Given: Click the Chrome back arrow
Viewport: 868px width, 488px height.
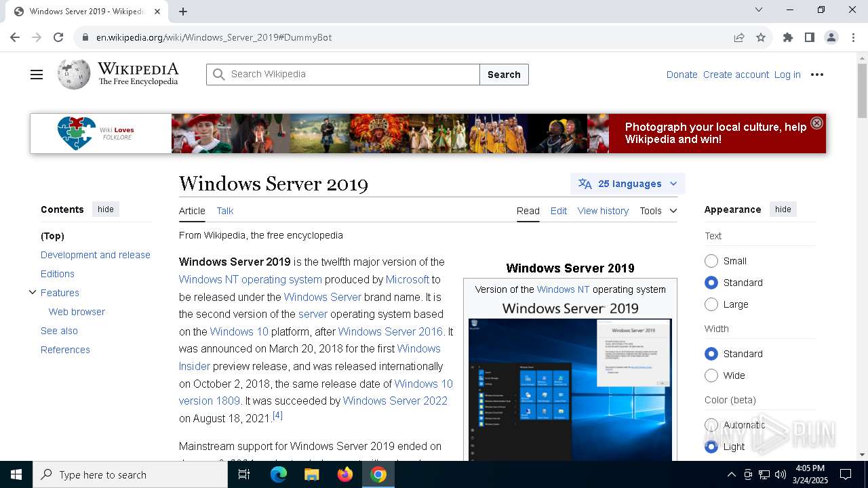Looking at the screenshot, I should 15,37.
